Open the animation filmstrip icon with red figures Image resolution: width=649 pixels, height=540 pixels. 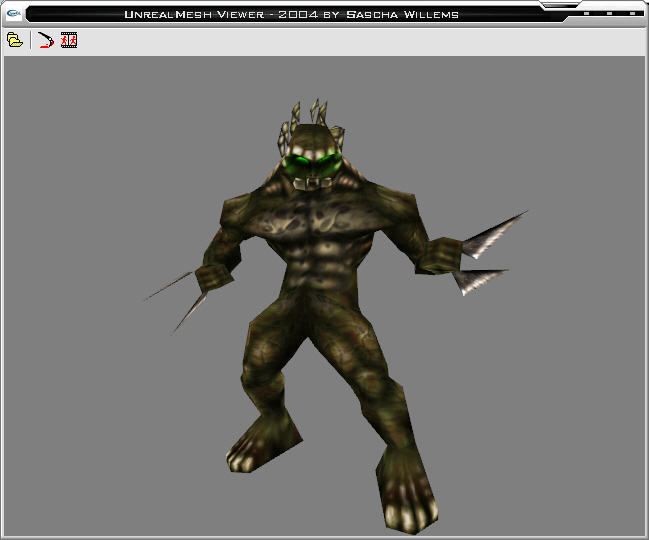click(69, 40)
